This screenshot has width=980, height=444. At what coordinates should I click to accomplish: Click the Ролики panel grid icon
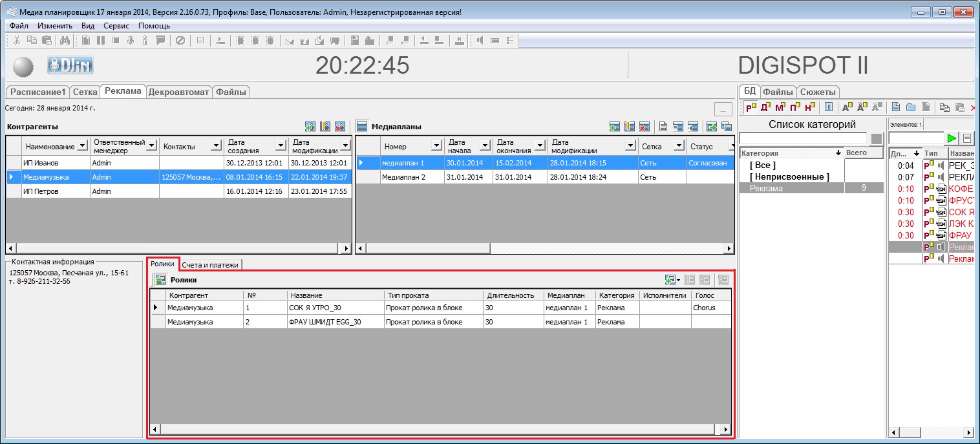point(160,280)
